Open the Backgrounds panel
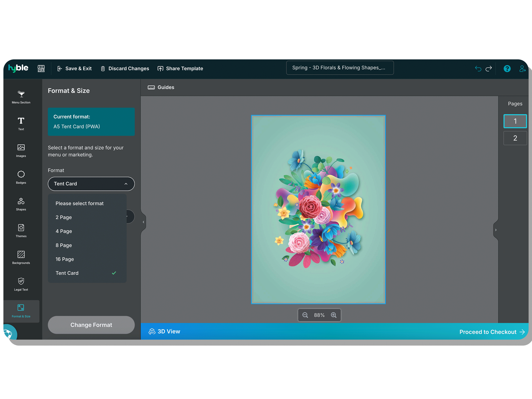The height and width of the screenshot is (399, 532). (21, 257)
